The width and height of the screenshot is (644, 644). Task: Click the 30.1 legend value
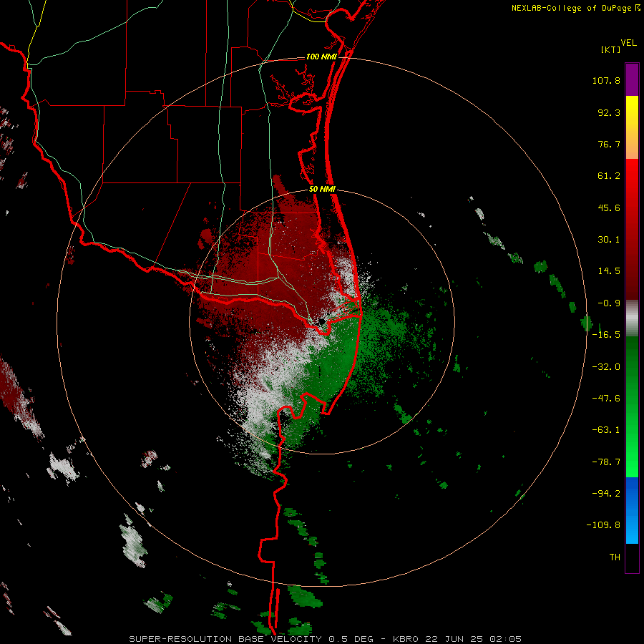(x=609, y=240)
